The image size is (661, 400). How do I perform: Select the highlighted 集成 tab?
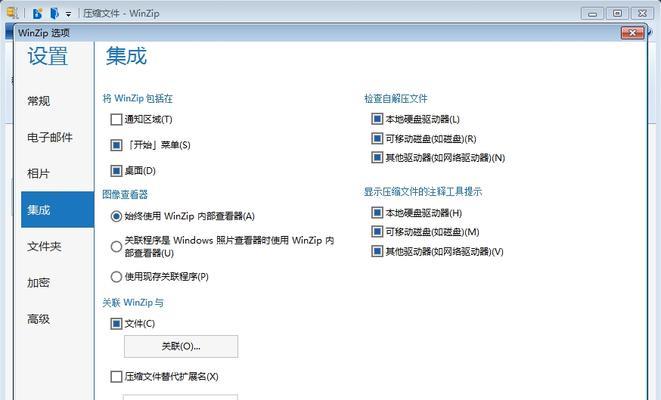[x=57, y=209]
